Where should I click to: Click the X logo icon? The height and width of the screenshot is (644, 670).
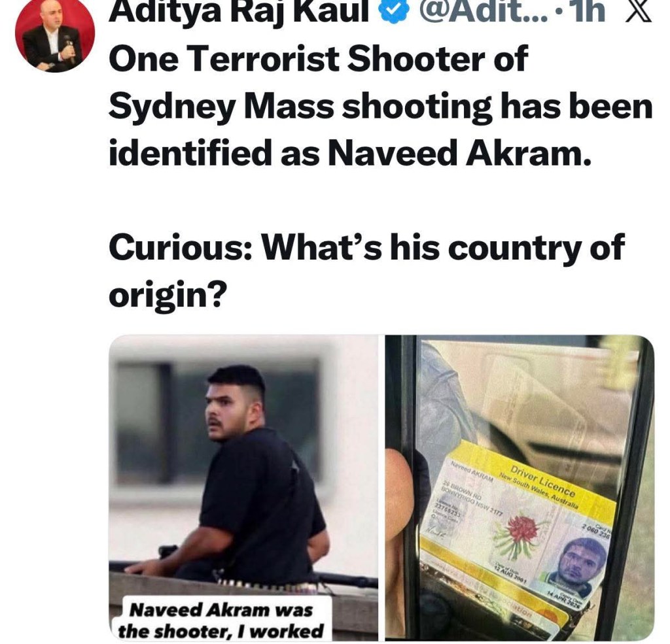point(639,10)
